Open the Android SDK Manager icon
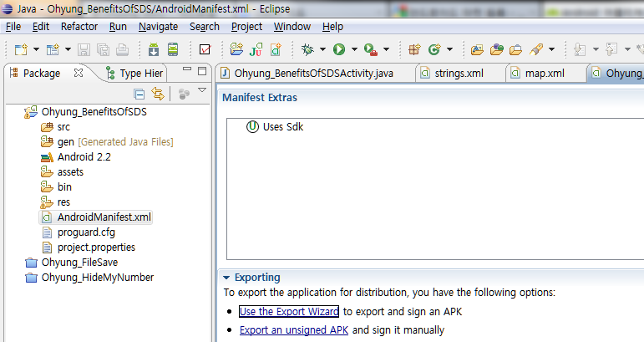644x342 pixels. 153,50
